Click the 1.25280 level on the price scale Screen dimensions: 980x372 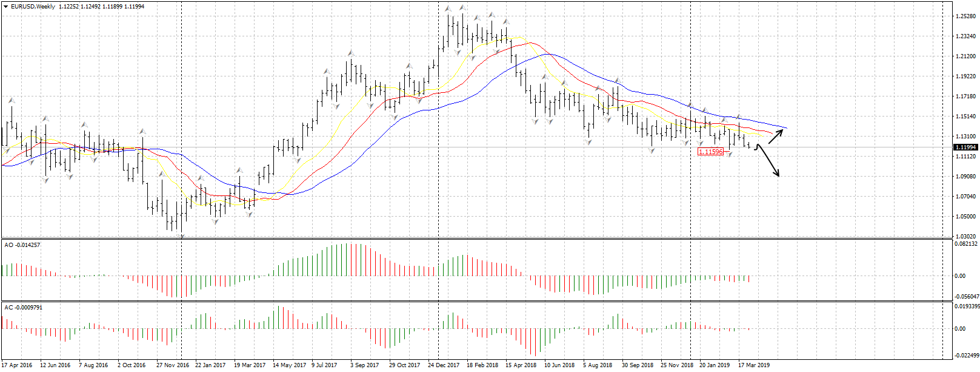pos(965,16)
